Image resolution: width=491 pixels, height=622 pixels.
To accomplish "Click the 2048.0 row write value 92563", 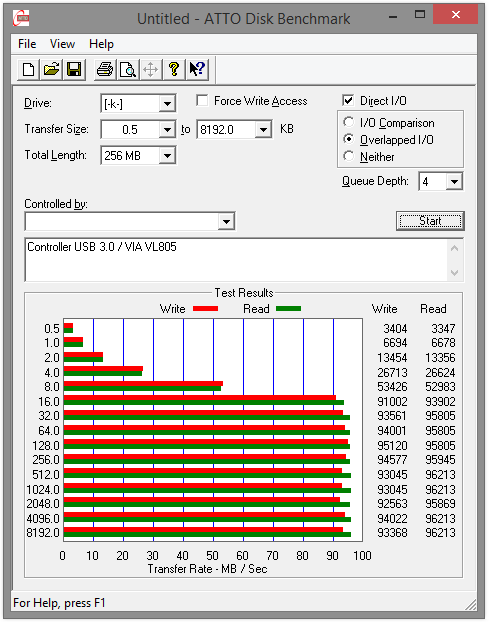I will 392,503.
